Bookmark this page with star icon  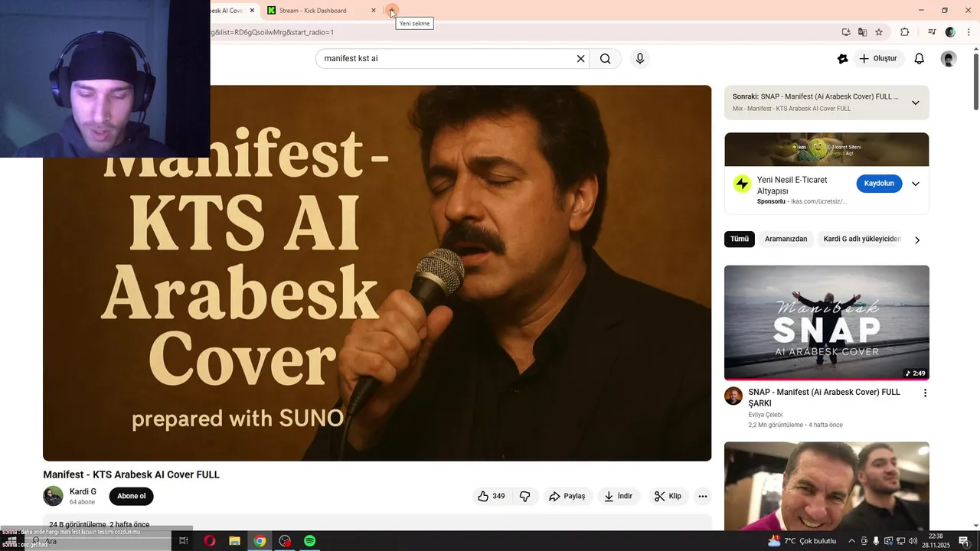coord(879,32)
